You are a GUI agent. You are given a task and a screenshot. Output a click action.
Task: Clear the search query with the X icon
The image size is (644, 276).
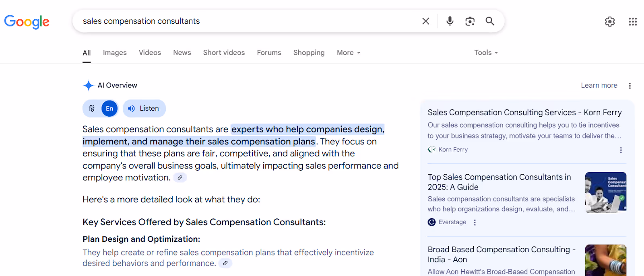[x=425, y=21]
